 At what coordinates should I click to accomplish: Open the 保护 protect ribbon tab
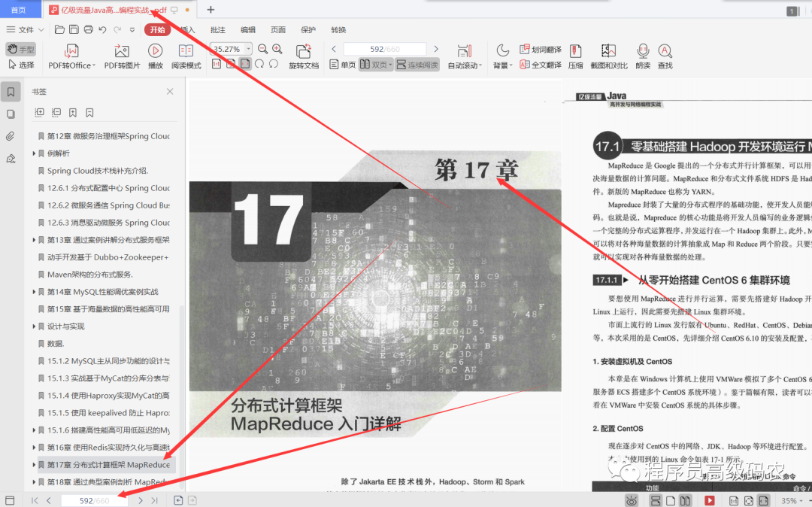(308, 29)
